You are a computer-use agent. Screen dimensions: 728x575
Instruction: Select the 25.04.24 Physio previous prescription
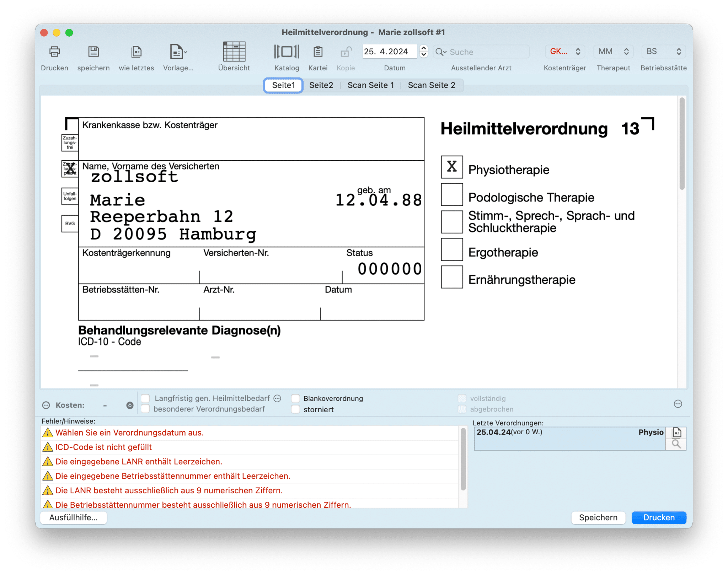[x=569, y=439]
